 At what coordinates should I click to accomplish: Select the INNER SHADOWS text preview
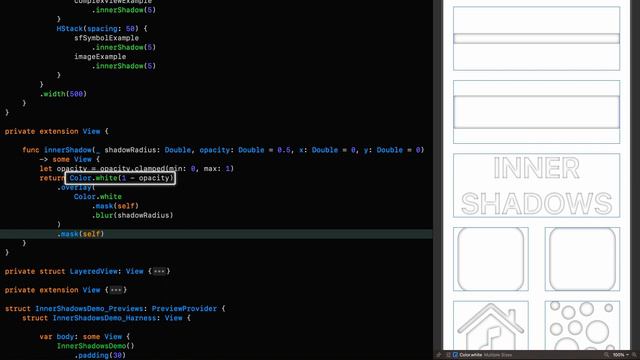point(536,185)
